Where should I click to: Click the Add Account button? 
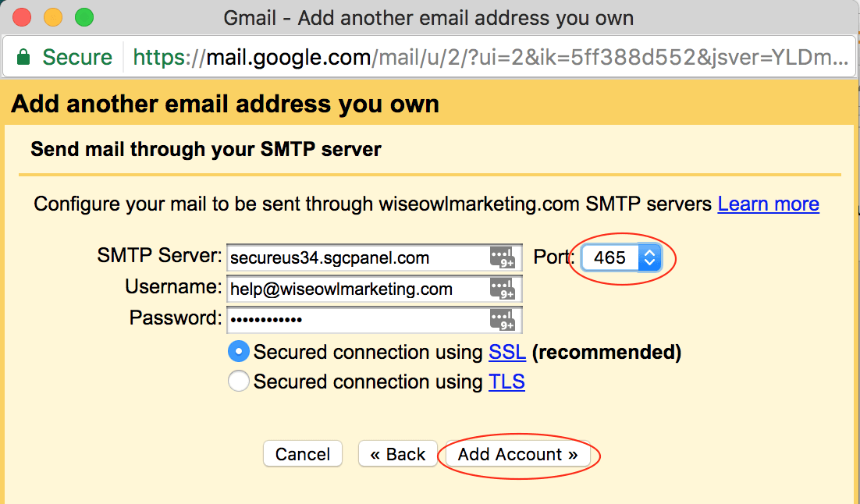(517, 453)
